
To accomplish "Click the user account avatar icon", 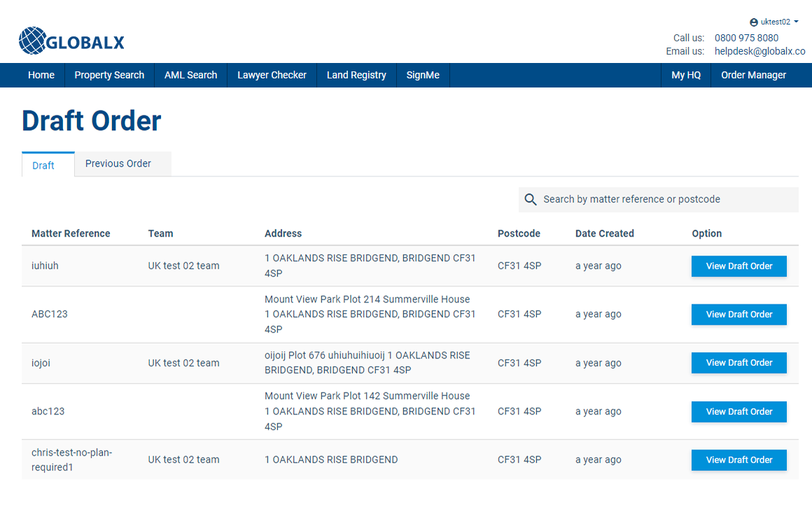I will [754, 22].
